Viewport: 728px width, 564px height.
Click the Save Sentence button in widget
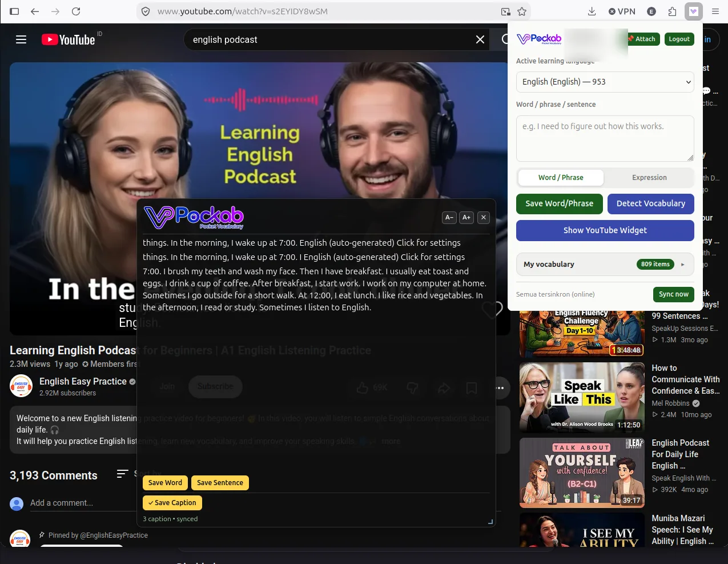tap(220, 483)
